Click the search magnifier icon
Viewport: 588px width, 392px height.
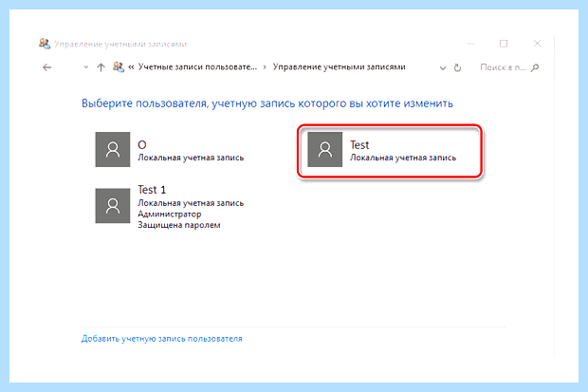tap(535, 67)
